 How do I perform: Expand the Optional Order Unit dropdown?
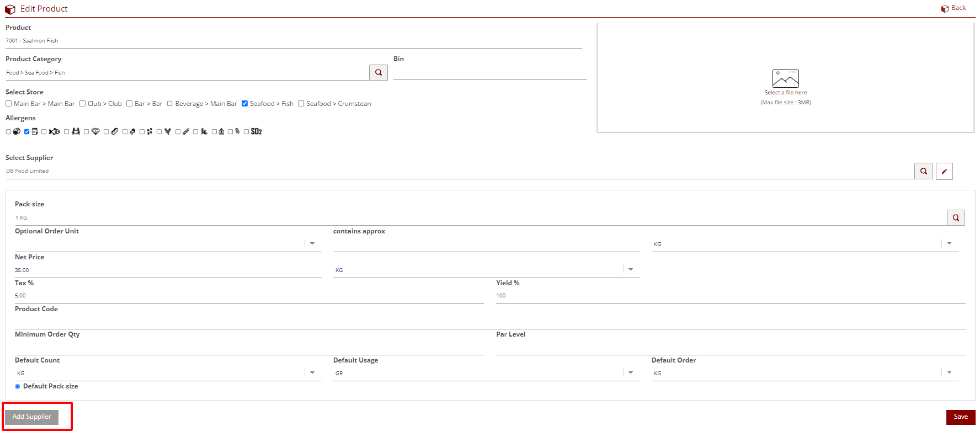point(312,243)
